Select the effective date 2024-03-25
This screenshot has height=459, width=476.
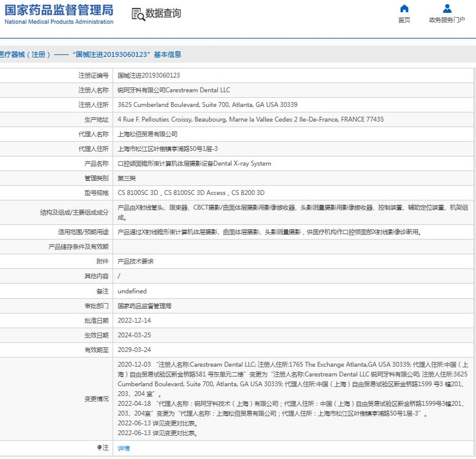point(134,335)
